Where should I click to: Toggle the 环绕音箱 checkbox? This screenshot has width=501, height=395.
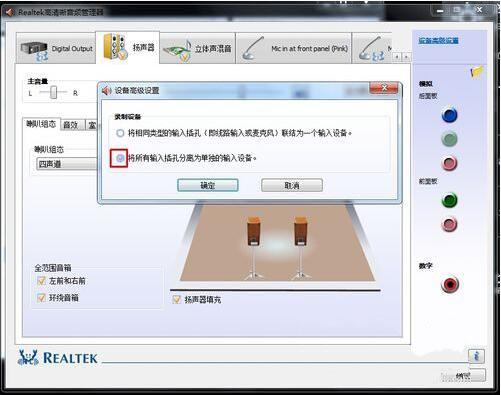click(42, 297)
